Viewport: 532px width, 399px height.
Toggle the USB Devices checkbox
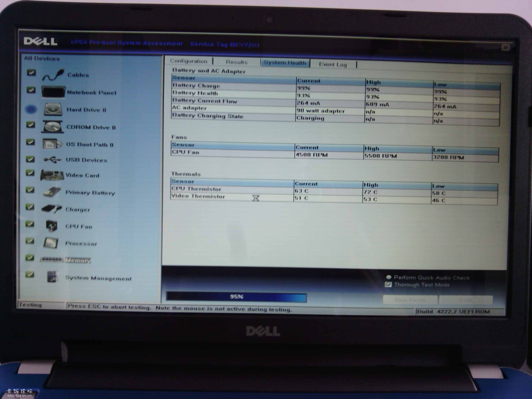[x=30, y=159]
